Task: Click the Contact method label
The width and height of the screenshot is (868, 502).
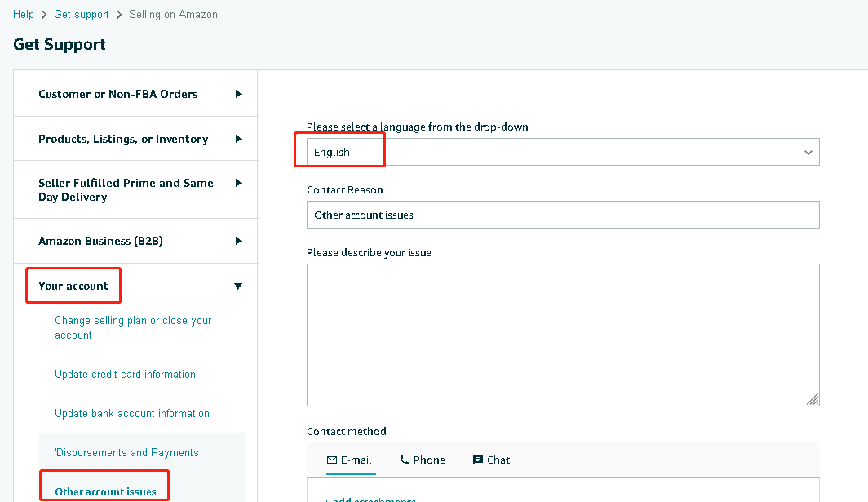Action: (x=347, y=431)
